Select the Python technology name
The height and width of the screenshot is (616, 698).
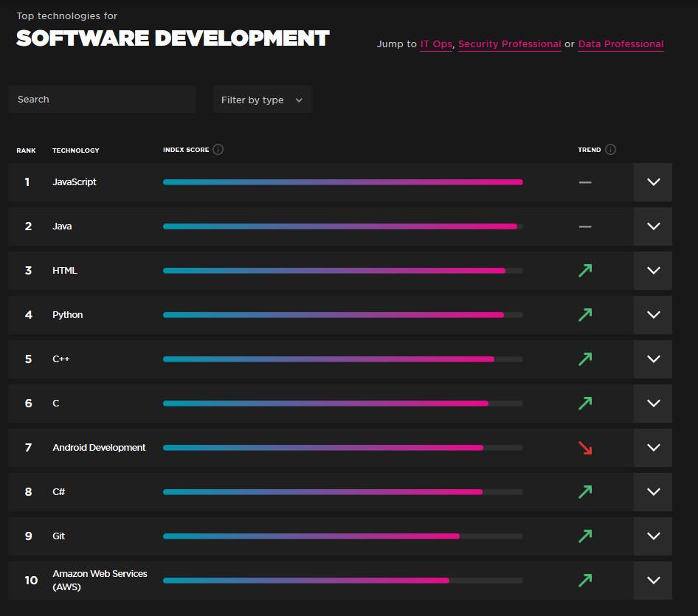point(68,315)
